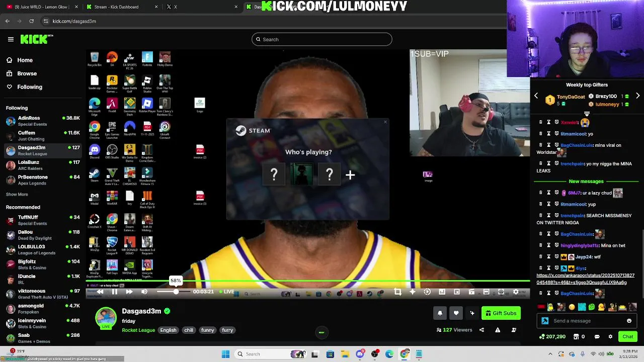Share the stream via share icon

pyautogui.click(x=481, y=330)
